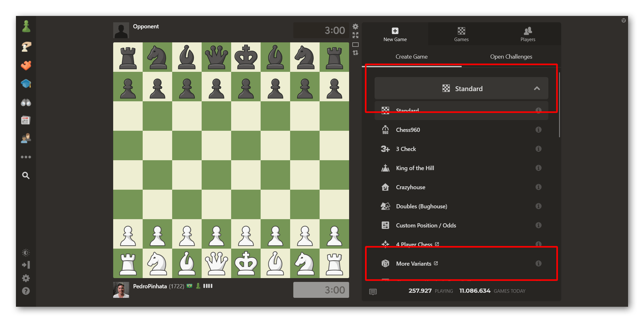644x323 pixels.
Task: Click the Opponent avatar silhouette
Action: click(x=121, y=30)
